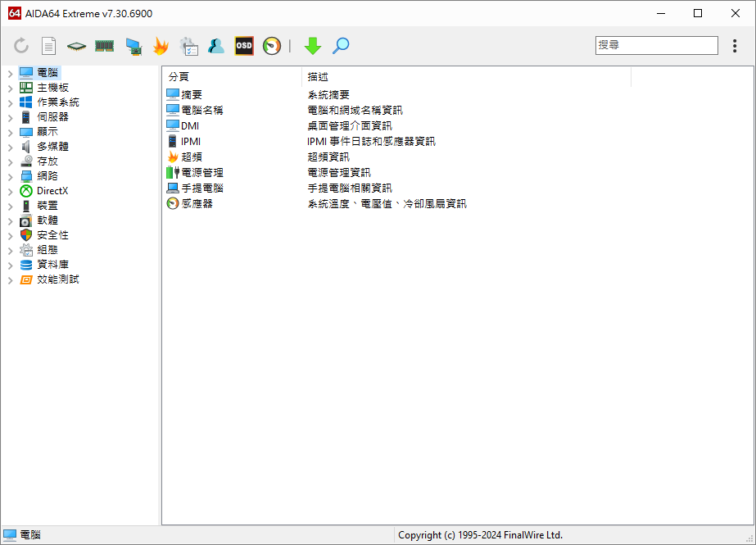Click the CPU chip toolbar icon

tap(76, 46)
